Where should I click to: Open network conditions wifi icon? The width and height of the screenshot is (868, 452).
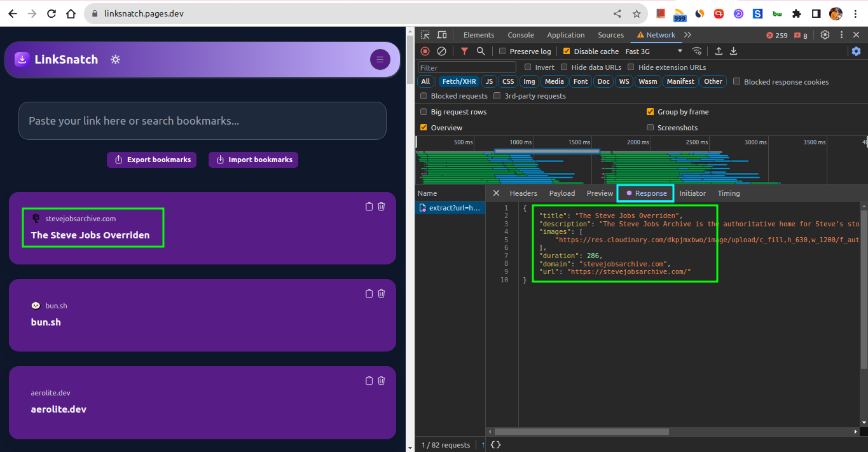(697, 51)
